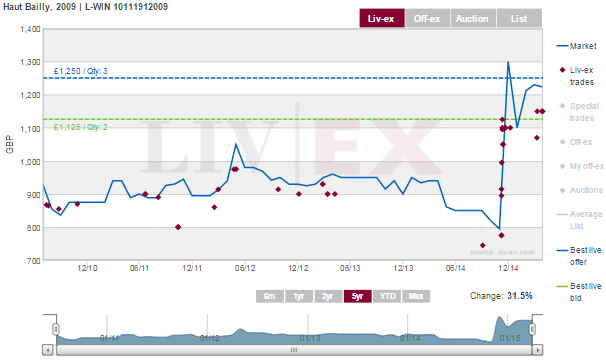Toggle Liv-ex trades legend item
Image resolution: width=606 pixels, height=361 pixels.
pos(577,76)
